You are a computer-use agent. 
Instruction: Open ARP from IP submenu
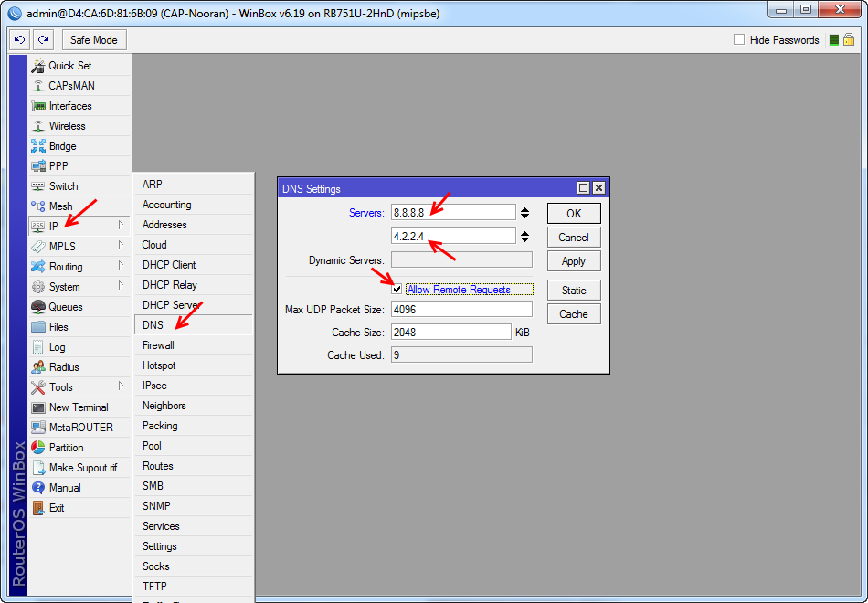pyautogui.click(x=193, y=185)
